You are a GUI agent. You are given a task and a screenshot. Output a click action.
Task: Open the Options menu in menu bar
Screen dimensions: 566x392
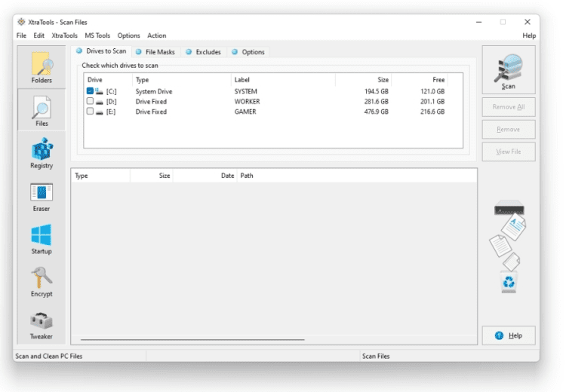(x=128, y=35)
